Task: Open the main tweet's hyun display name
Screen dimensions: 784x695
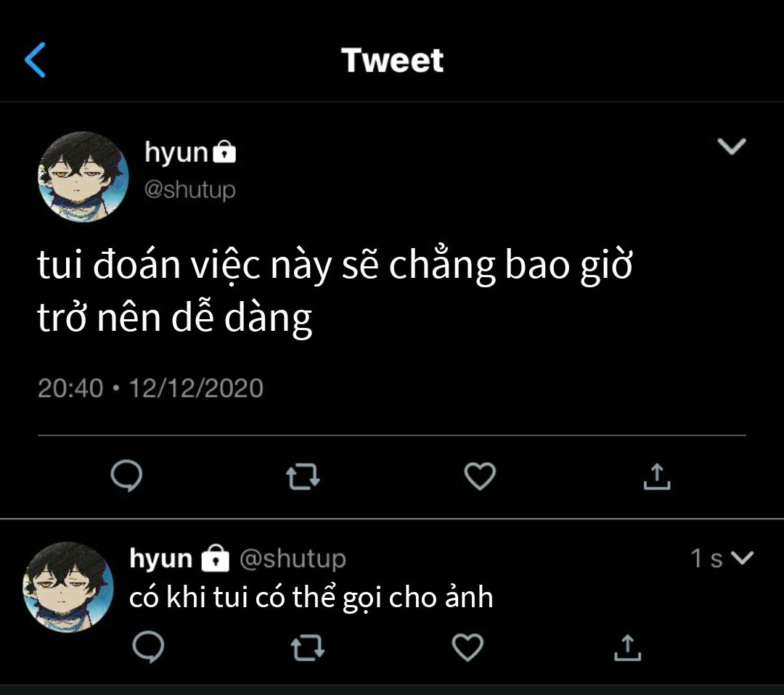Action: point(176,152)
